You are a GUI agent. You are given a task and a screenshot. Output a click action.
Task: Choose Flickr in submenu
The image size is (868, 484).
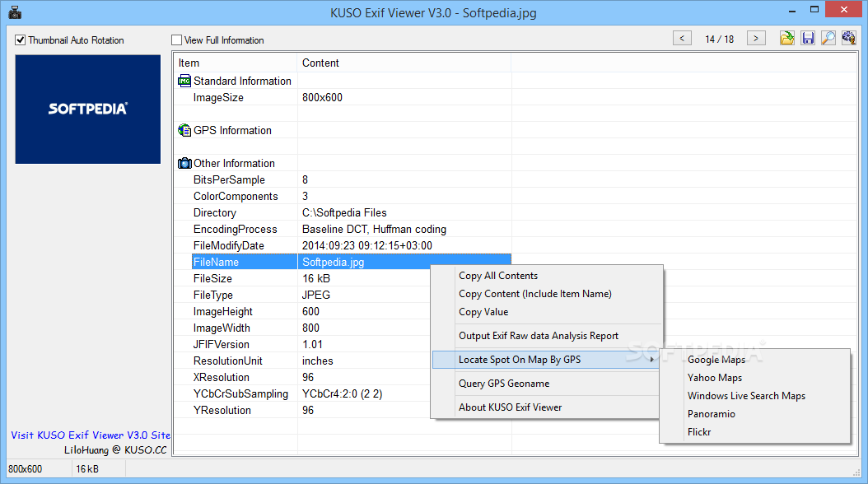[x=699, y=432]
